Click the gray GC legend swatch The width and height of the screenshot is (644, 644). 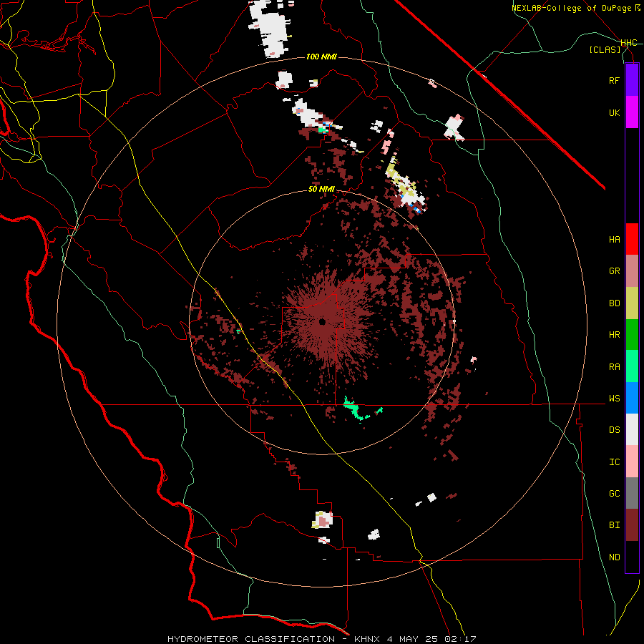[x=632, y=493]
